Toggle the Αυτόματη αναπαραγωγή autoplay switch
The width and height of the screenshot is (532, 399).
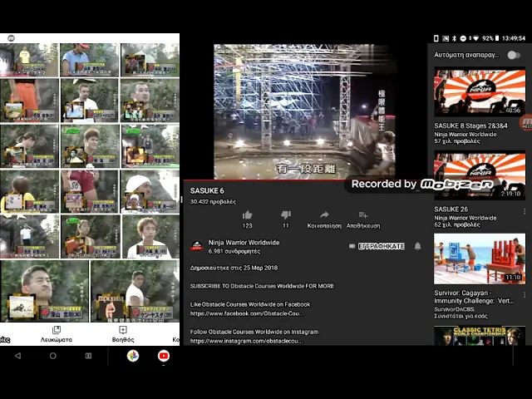coord(514,55)
